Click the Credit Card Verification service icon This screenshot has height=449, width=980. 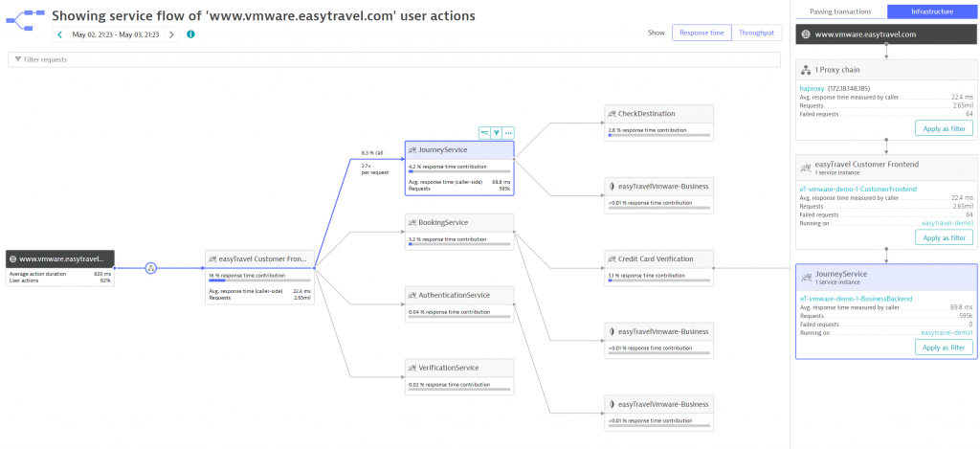tap(612, 258)
